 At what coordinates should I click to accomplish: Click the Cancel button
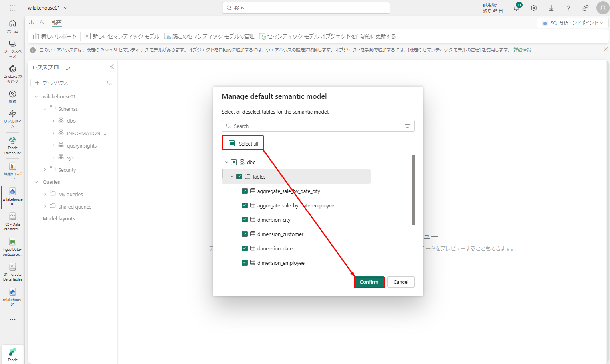pos(401,282)
